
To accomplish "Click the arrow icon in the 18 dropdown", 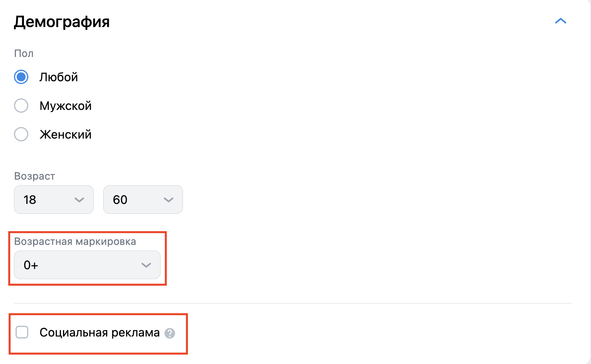I will click(x=79, y=200).
